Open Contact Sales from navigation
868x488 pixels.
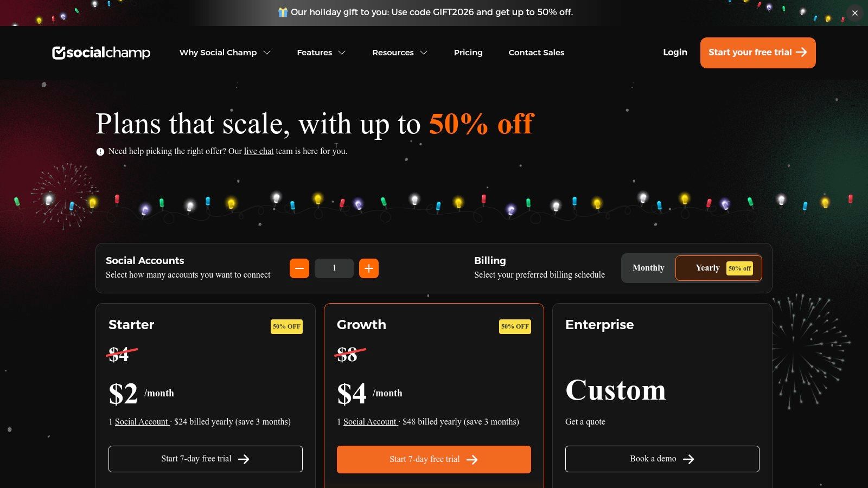click(536, 53)
